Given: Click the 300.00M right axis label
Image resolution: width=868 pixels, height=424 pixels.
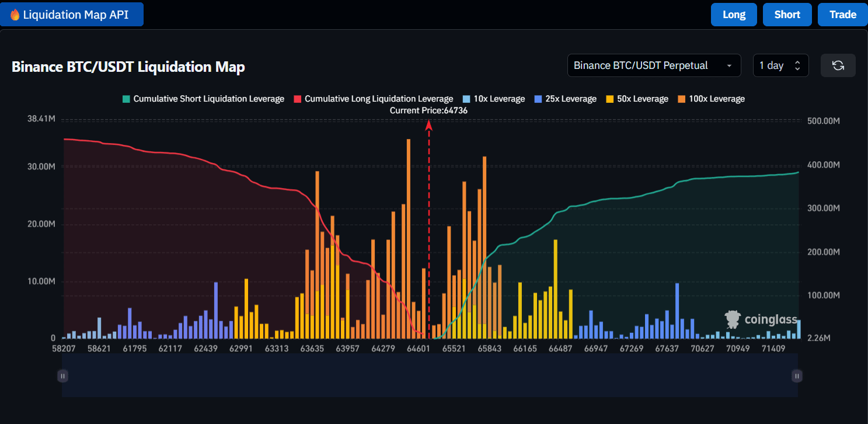Looking at the screenshot, I should [823, 208].
